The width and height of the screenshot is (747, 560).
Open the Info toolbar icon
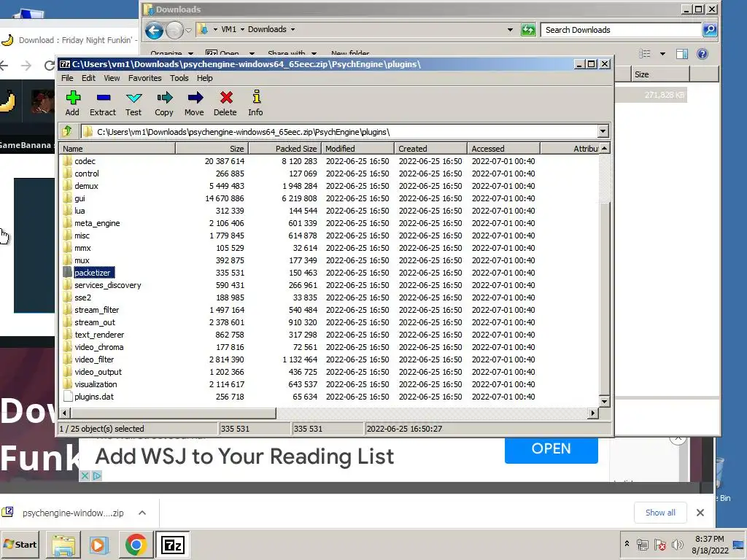point(256,97)
